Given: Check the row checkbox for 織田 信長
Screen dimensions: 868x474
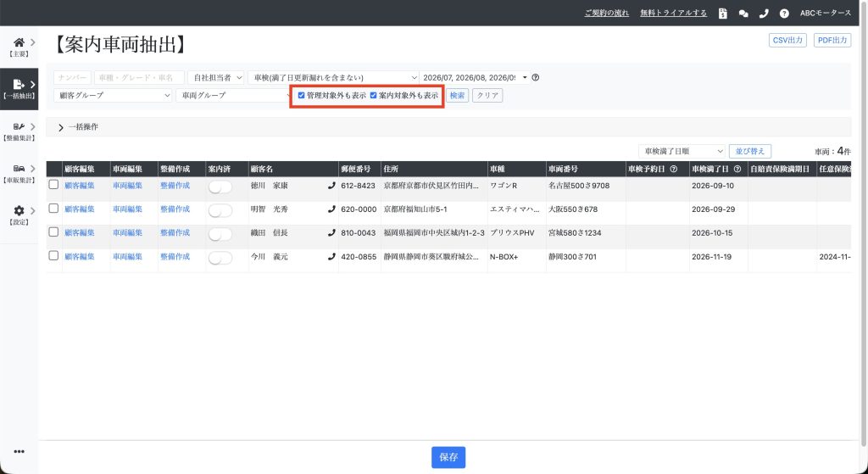Looking at the screenshot, I should tap(53, 232).
